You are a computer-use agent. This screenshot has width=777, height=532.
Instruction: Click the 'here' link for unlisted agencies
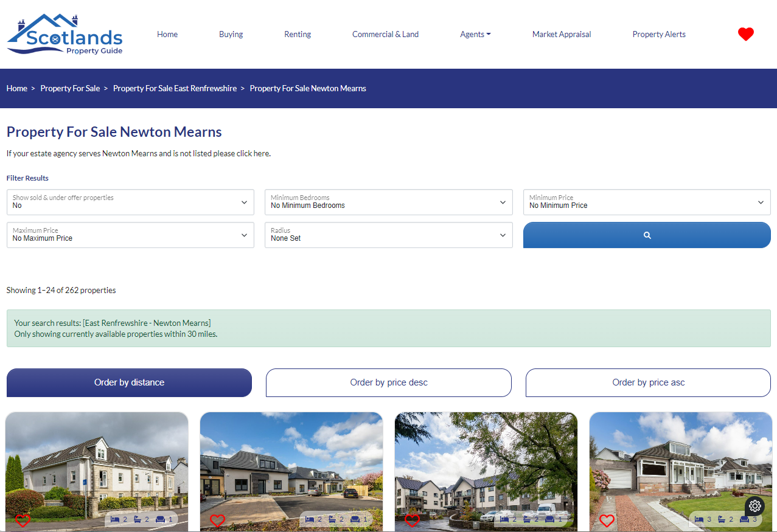(261, 154)
